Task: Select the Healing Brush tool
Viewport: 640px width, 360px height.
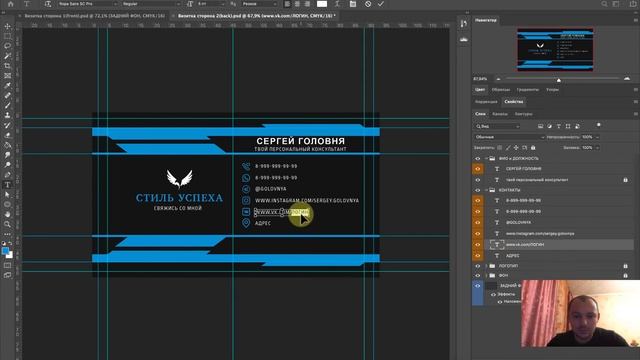Action: pos(7,96)
